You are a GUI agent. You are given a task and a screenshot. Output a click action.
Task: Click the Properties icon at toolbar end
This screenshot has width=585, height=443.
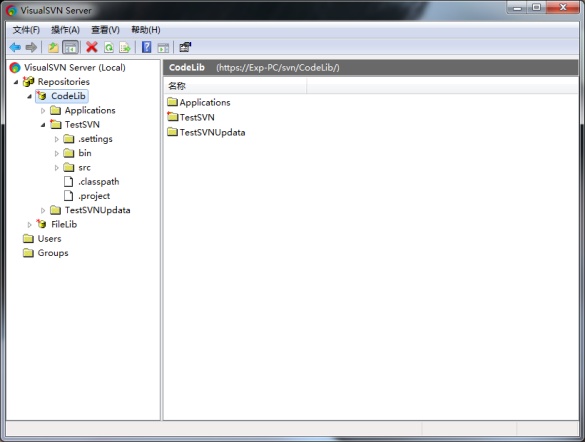[185, 47]
